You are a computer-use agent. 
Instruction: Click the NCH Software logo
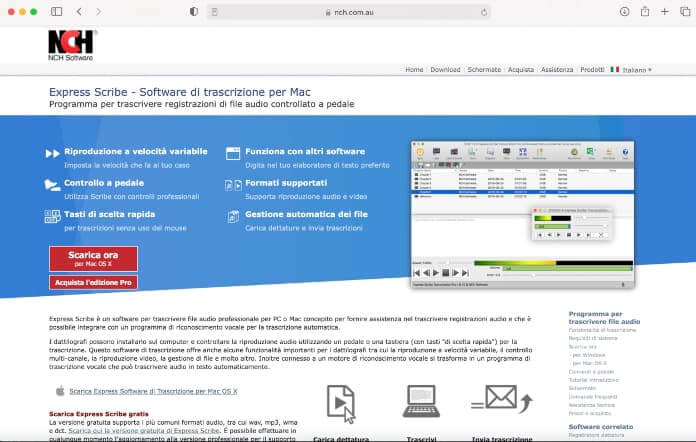click(71, 45)
